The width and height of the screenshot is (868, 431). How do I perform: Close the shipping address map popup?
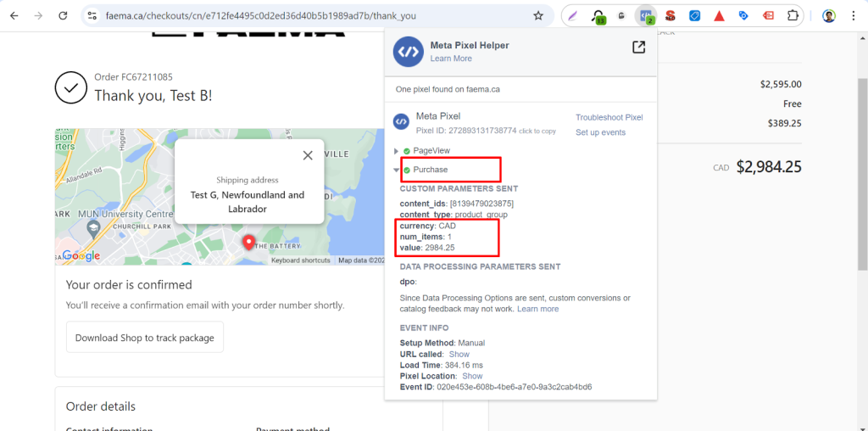point(308,155)
